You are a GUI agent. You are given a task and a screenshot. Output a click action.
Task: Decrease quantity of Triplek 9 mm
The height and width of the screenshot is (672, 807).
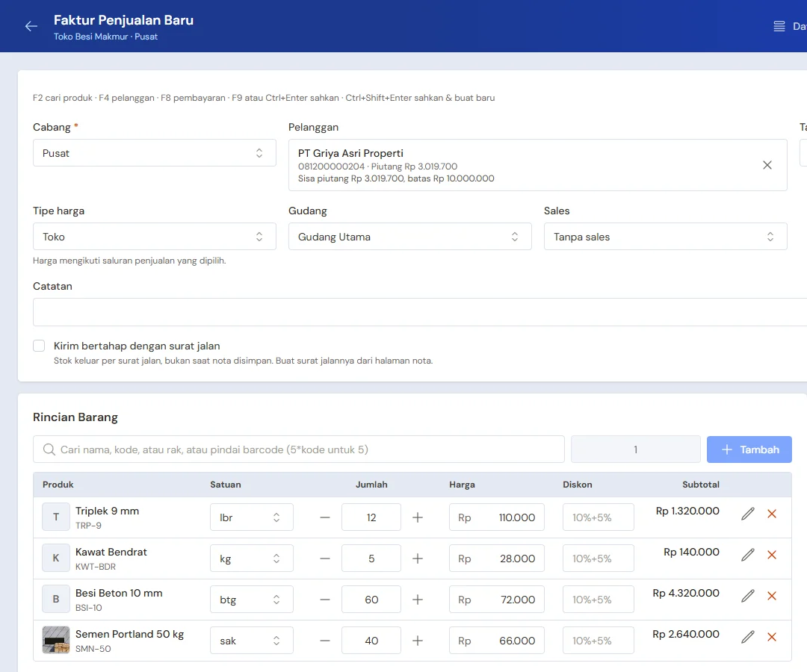(325, 517)
